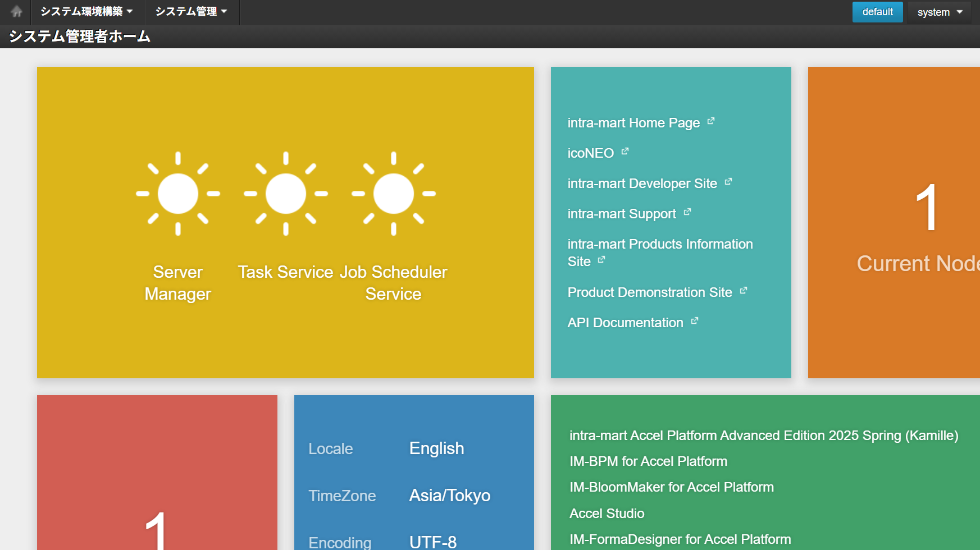Click the Current Node orange tile
The height and width of the screenshot is (550, 980).
click(x=894, y=222)
